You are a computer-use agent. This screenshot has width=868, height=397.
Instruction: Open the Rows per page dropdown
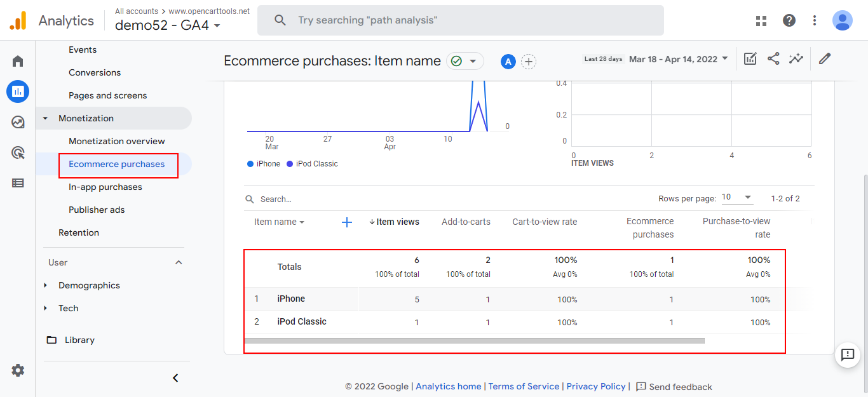coord(737,198)
